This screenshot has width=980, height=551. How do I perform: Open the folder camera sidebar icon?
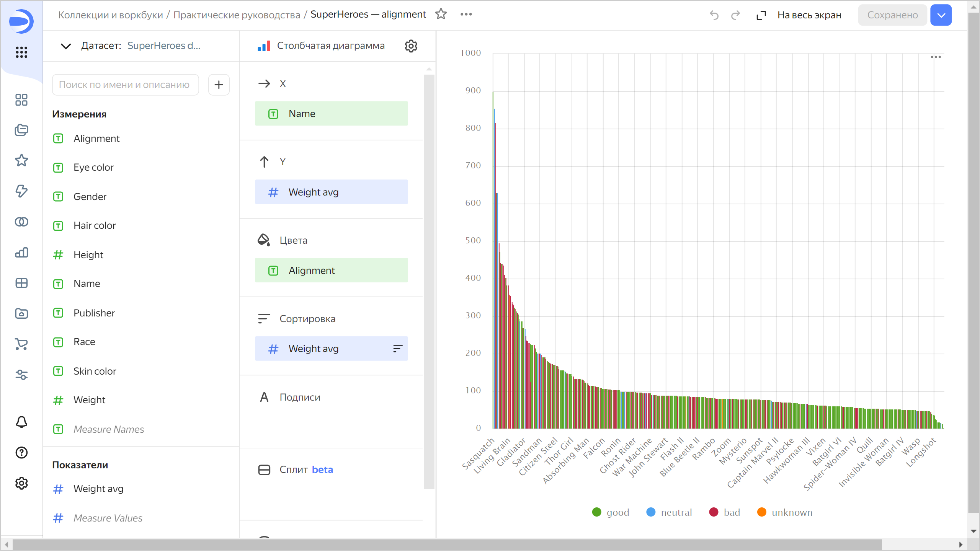click(x=21, y=313)
